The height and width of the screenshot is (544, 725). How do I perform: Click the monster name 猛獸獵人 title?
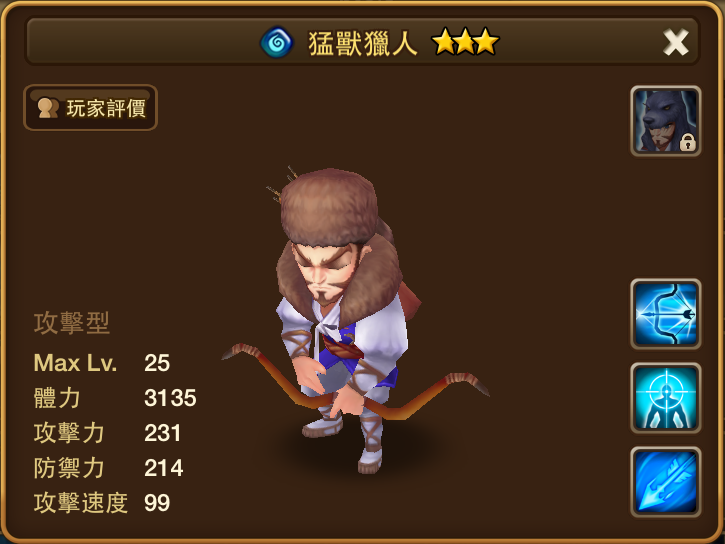pyautogui.click(x=363, y=43)
